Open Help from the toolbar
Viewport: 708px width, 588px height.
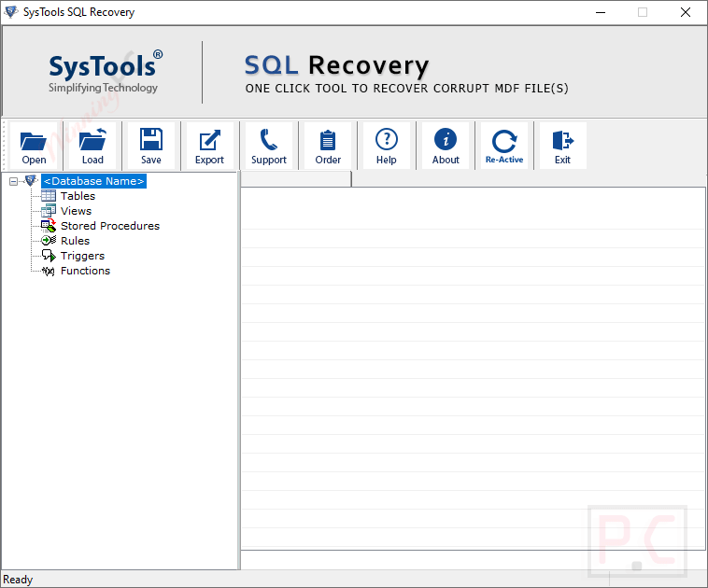tap(387, 146)
